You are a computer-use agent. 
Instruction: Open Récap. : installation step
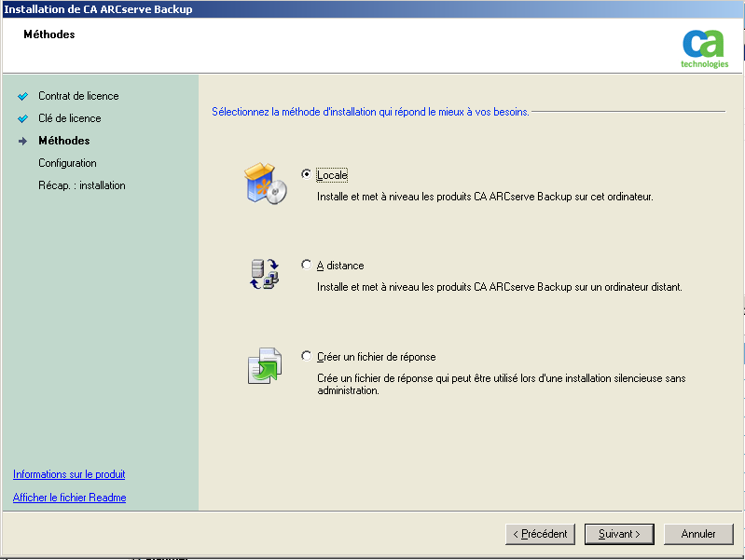coord(82,185)
